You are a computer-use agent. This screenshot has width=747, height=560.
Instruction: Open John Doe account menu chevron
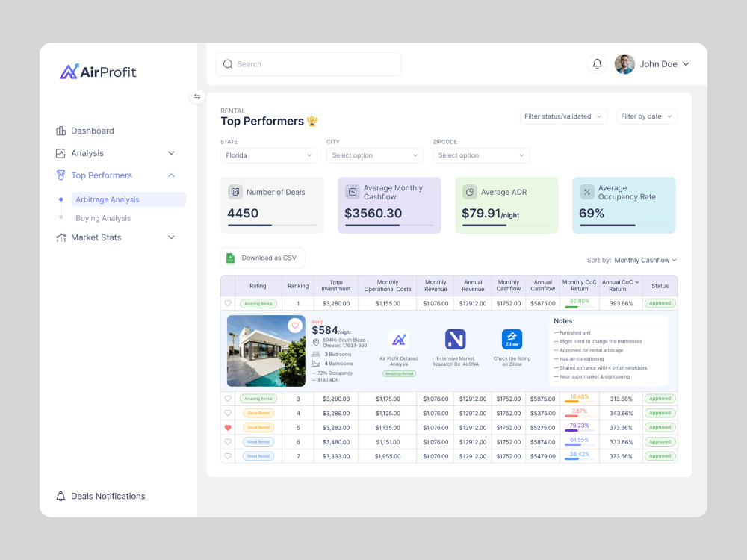tap(686, 63)
